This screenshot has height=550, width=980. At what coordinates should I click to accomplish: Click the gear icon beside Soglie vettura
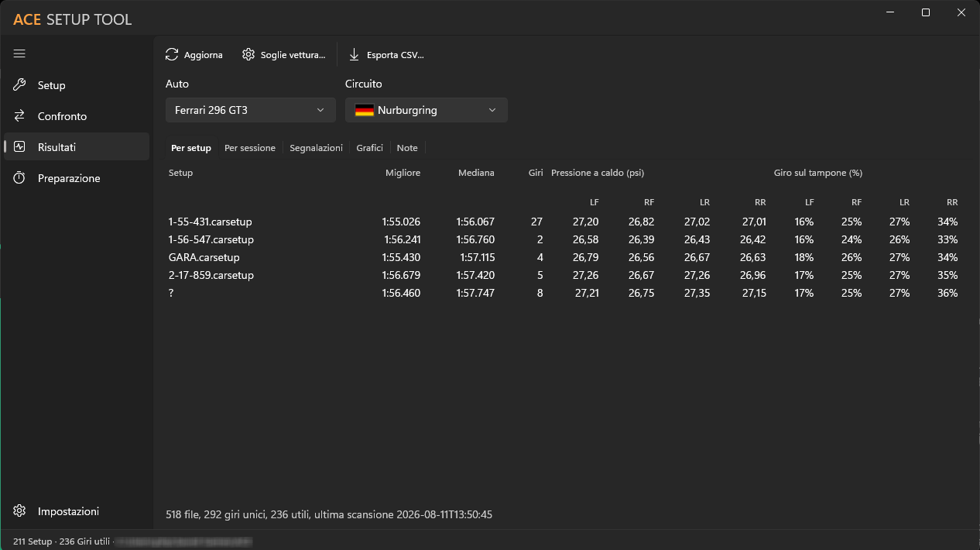[248, 55]
